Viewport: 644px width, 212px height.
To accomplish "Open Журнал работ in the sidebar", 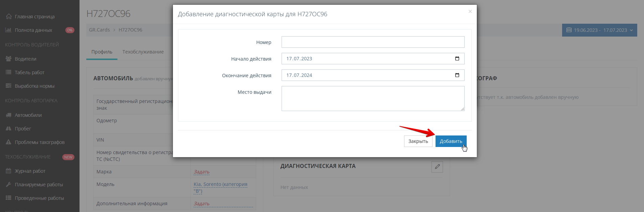I will pos(30,171).
